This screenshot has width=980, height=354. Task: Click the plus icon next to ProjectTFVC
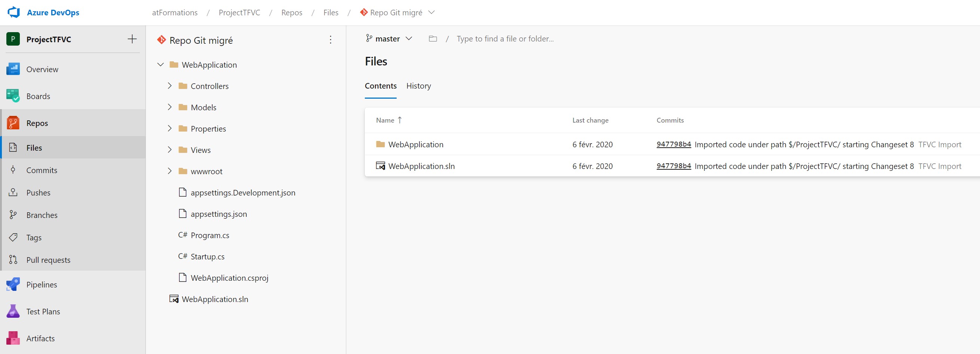(132, 39)
